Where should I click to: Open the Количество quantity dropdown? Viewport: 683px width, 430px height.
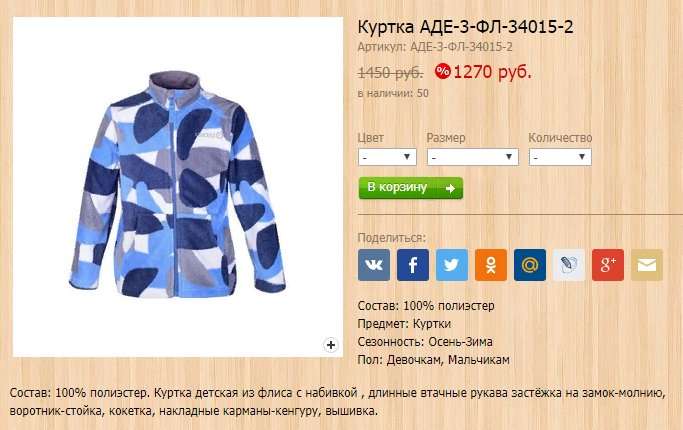(x=560, y=157)
